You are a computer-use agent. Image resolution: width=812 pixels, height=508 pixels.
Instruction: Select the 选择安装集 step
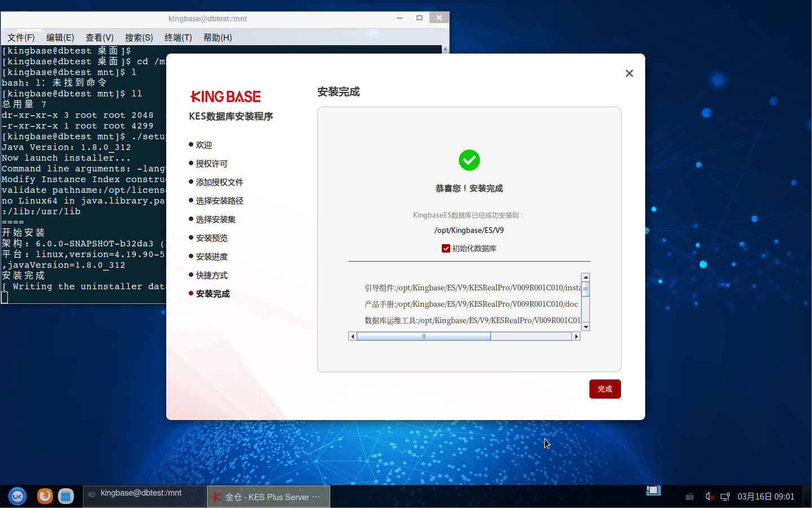215,219
